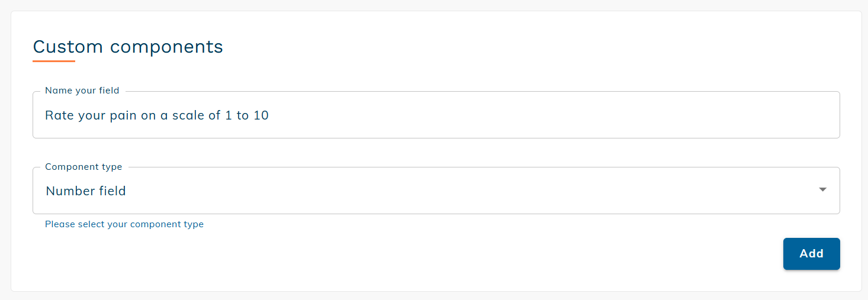868x300 pixels.
Task: Click the "Name your field" label
Action: point(82,91)
